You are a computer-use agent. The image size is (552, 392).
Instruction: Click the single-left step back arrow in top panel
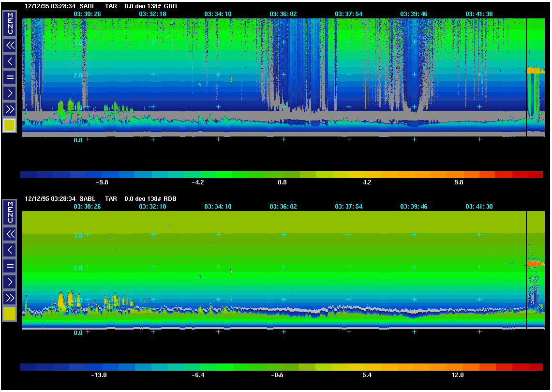pos(10,61)
